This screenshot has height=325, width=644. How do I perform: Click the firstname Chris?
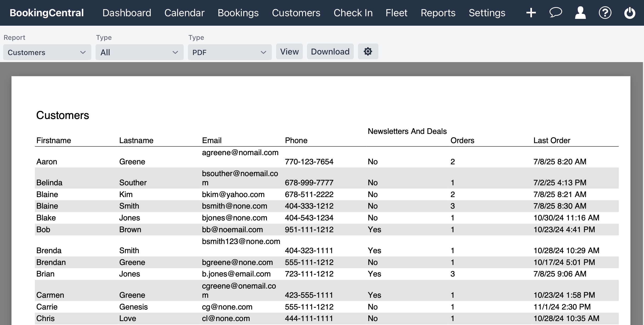(46, 318)
